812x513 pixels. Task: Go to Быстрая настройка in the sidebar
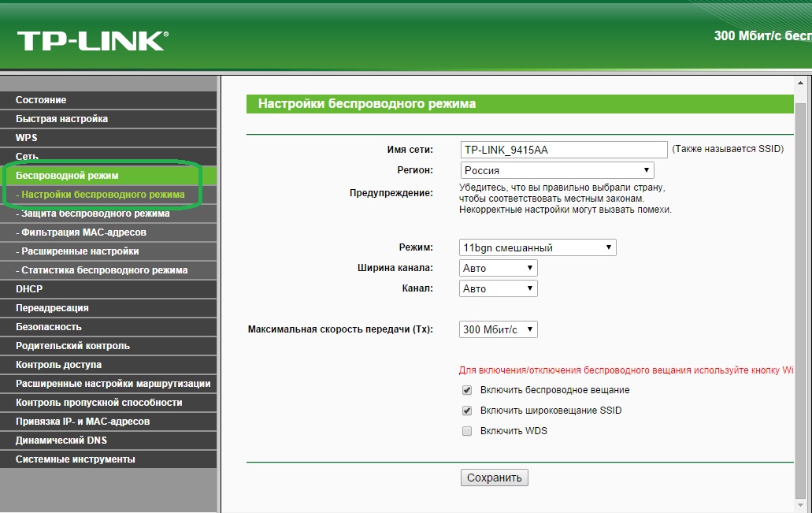(x=61, y=119)
